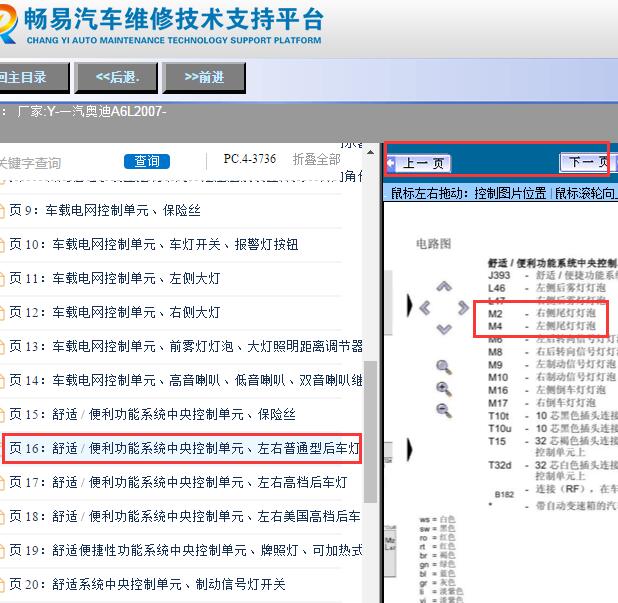
Task: Click the M2 右侧尾灯灯泡 legend row
Action: coord(542,314)
